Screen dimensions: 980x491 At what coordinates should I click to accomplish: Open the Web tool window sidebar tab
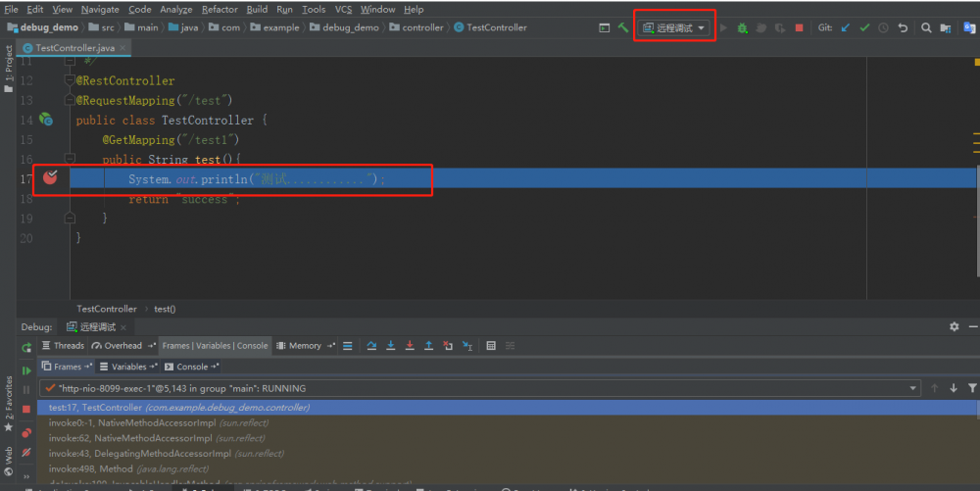(8, 462)
